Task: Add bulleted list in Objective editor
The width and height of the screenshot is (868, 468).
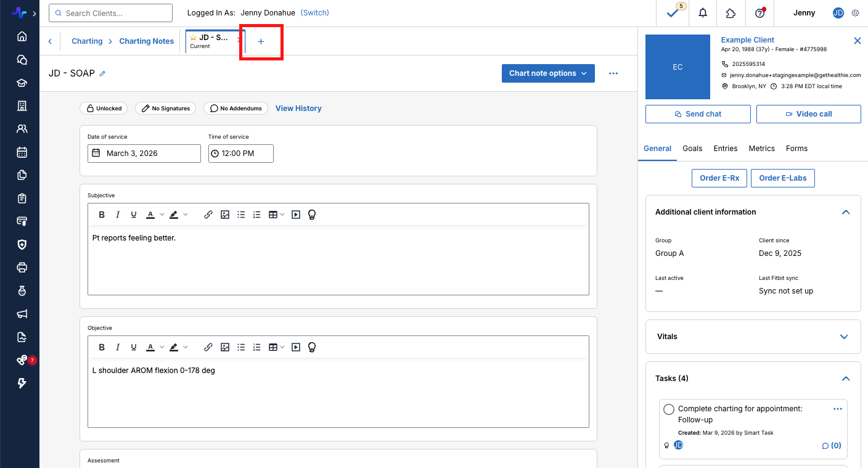Action: (x=241, y=347)
